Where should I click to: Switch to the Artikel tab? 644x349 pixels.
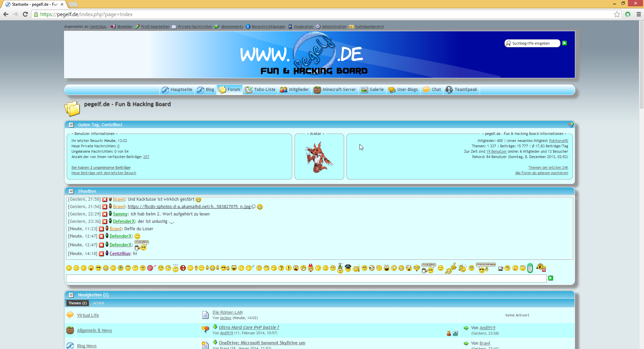[x=99, y=303]
